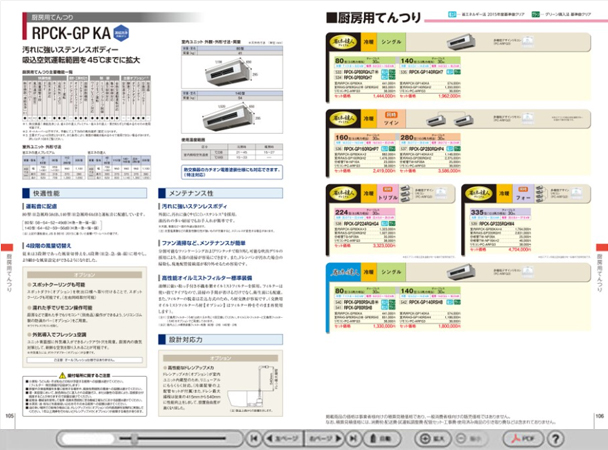Screen dimensions: 608x450
Task: Click the 汚れに強いステンレスボディ subheading
Action: tap(195, 207)
